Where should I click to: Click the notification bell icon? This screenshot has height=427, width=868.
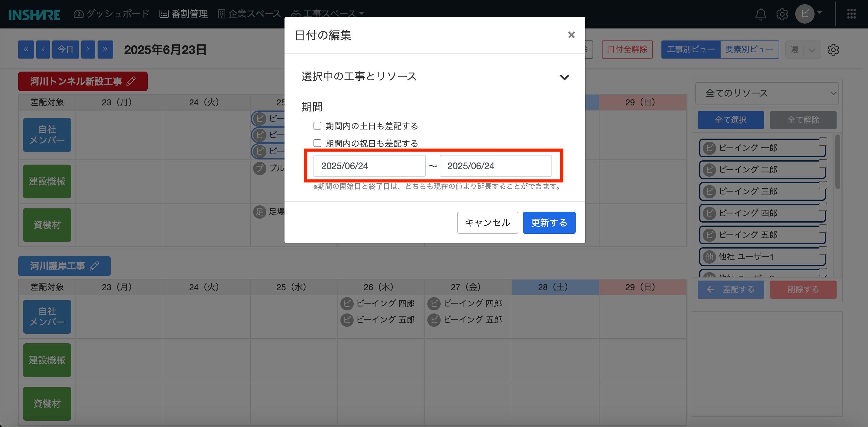(x=760, y=14)
